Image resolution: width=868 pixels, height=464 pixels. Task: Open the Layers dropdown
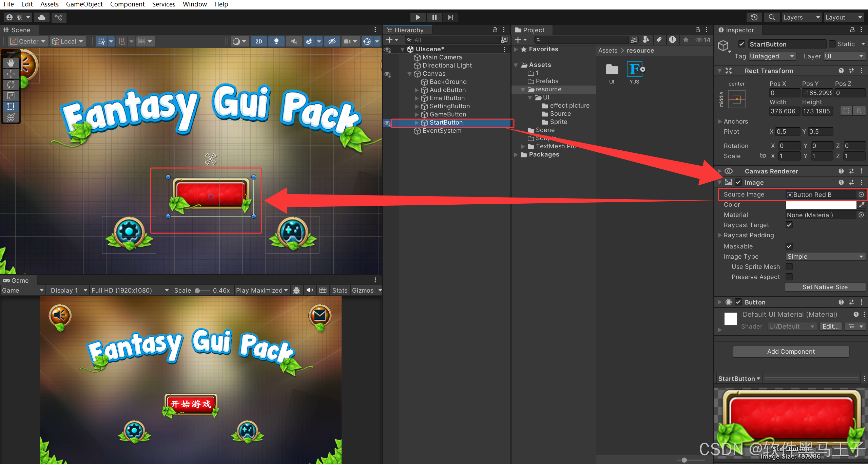click(x=801, y=17)
